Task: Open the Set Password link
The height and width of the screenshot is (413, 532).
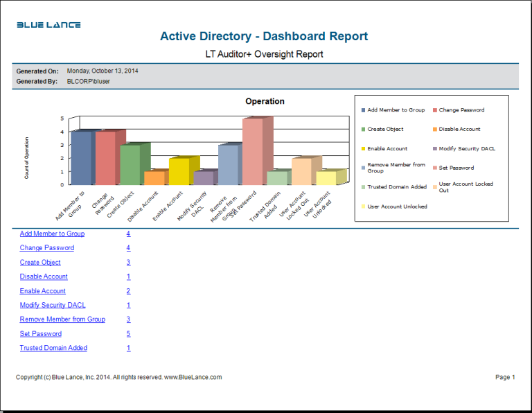Action: coord(40,334)
